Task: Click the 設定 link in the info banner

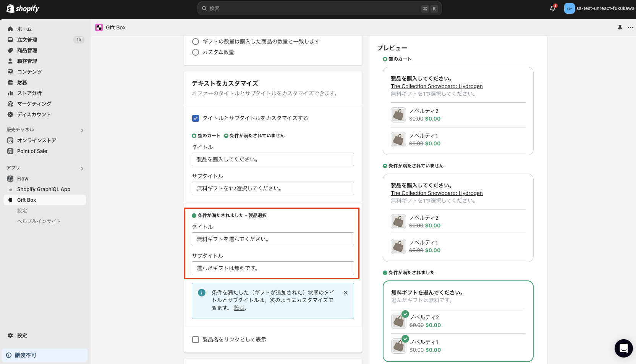Action: click(239, 308)
